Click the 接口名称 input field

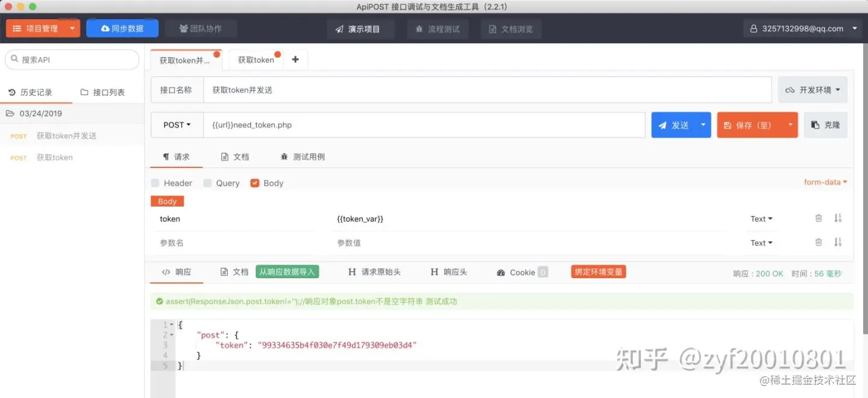tap(488, 90)
